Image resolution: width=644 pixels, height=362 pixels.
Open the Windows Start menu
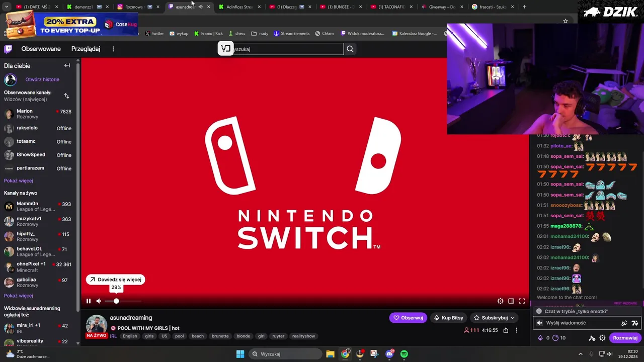(240, 354)
